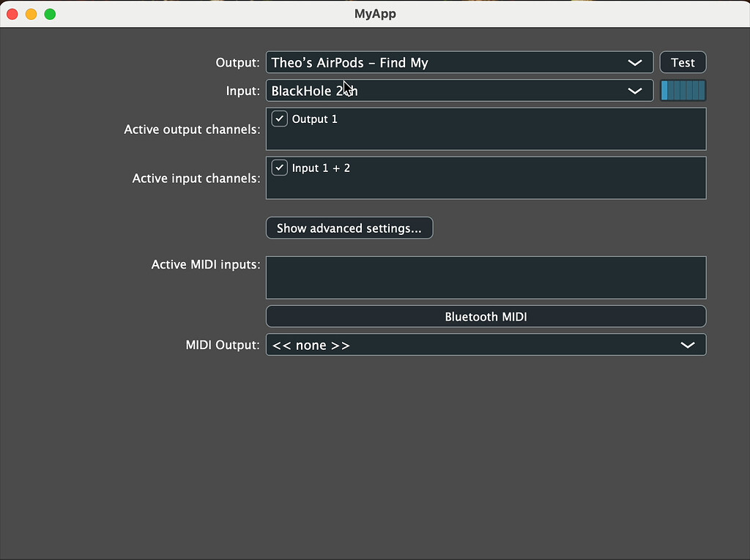This screenshot has width=750, height=560.
Task: Click the Bluetooth MIDI button
Action: point(486,316)
